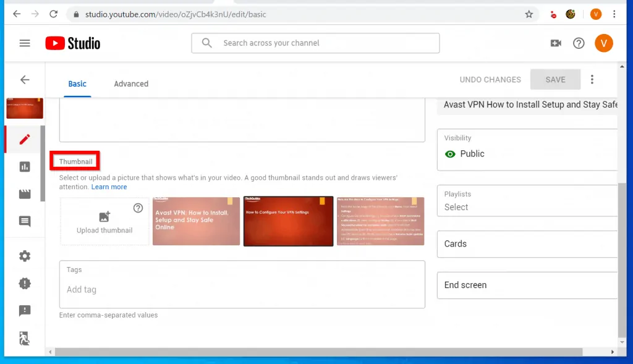Switch to the Advanced tab
Screen dimensions: 633x364
pos(130,83)
